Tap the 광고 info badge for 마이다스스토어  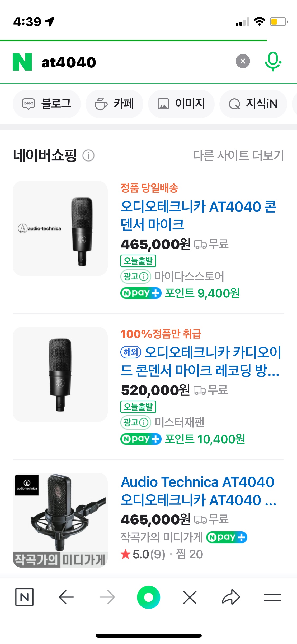click(136, 277)
